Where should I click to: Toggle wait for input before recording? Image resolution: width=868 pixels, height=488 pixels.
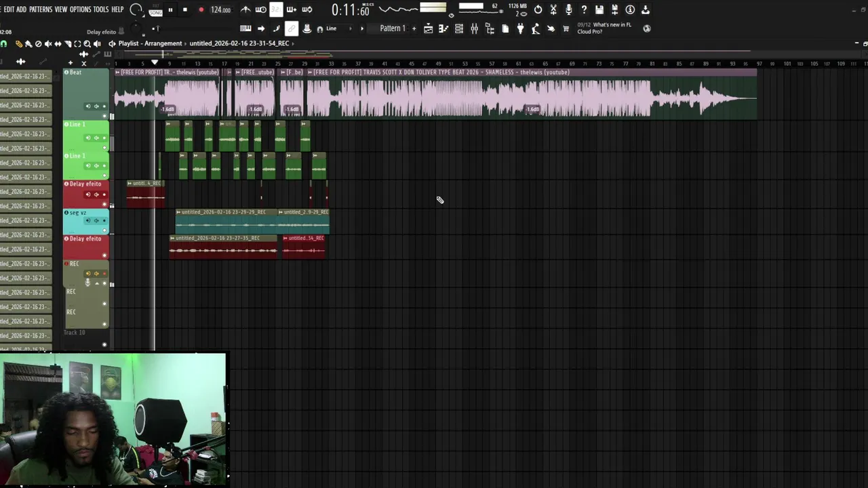pyautogui.click(x=260, y=9)
